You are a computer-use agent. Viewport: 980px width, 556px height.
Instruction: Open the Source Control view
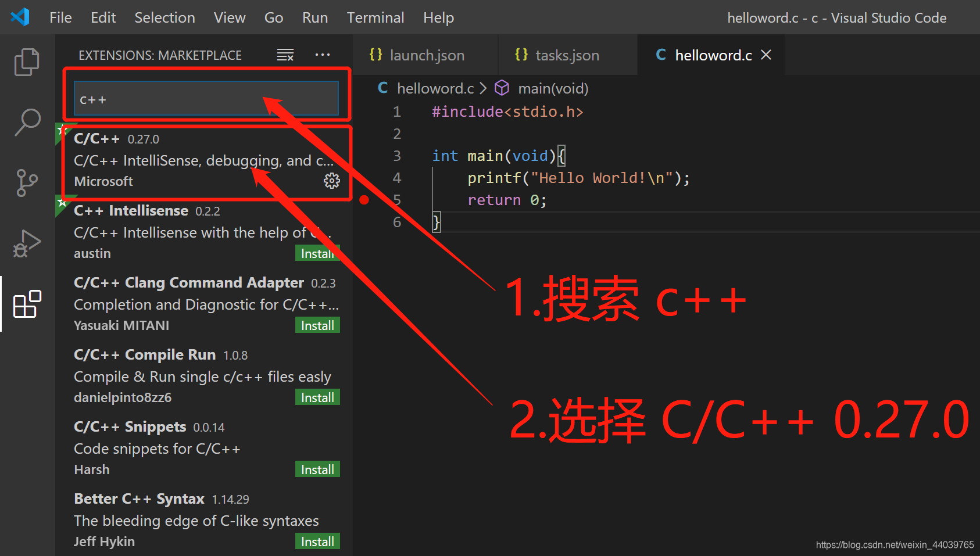coord(27,183)
